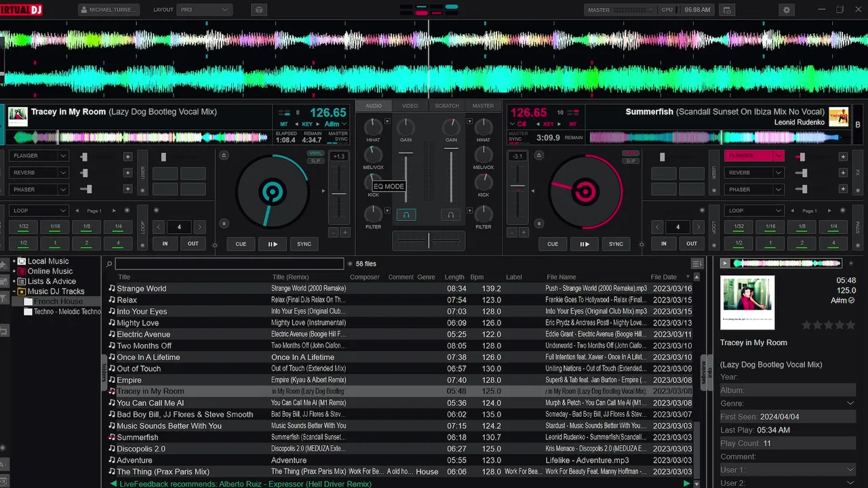Expand the Local Music folder tree
The height and width of the screenshot is (488, 868).
(14, 261)
